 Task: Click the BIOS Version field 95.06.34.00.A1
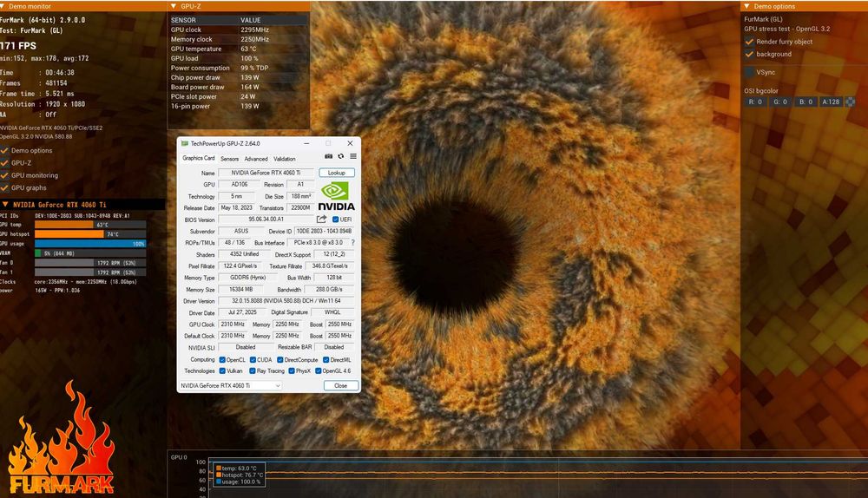(266, 220)
